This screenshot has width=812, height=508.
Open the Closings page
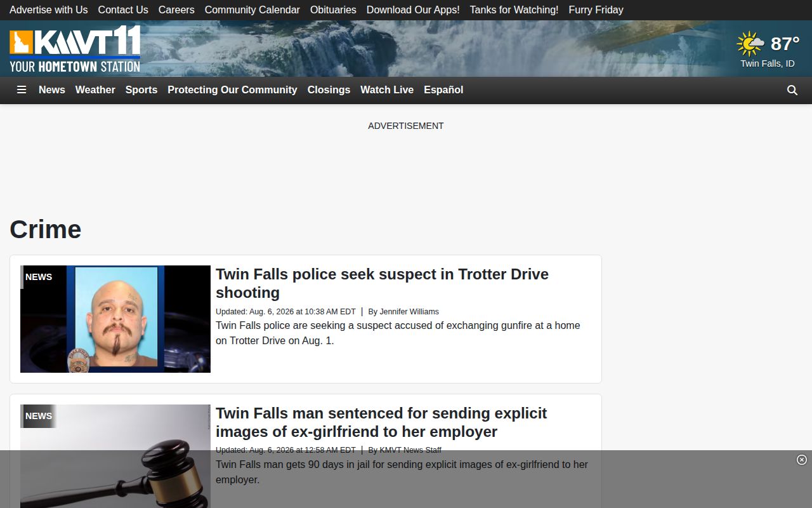coord(329,90)
